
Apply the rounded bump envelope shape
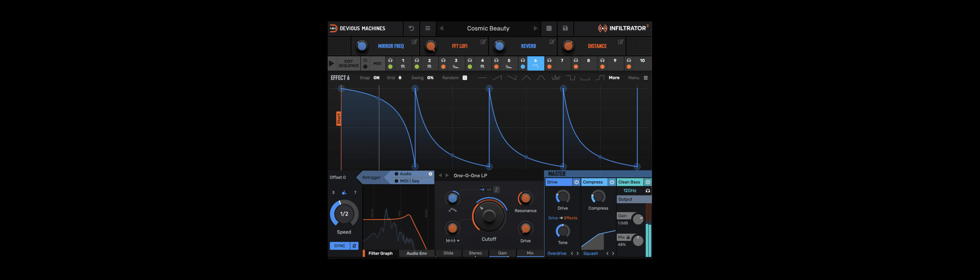[541, 78]
